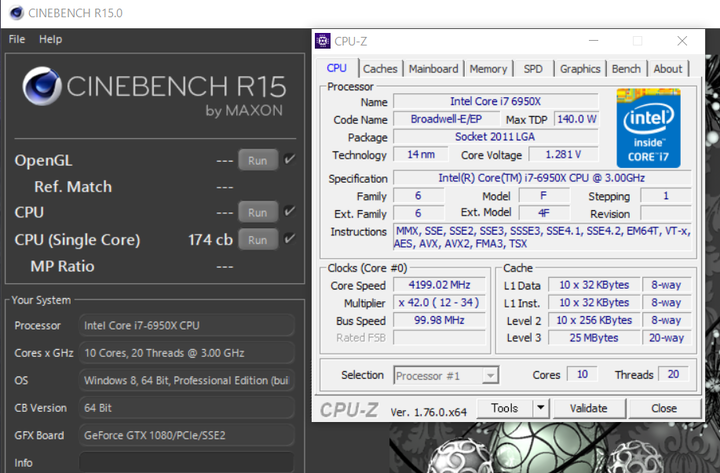Image resolution: width=720 pixels, height=473 pixels.
Task: Click the OS field 'Windows 8, 64 Bit'
Action: coord(186,380)
